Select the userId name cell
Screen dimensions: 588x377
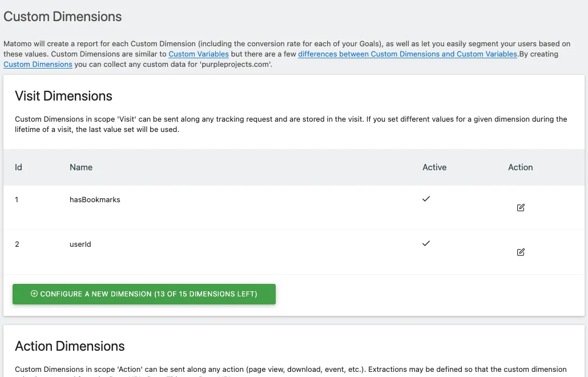(80, 244)
